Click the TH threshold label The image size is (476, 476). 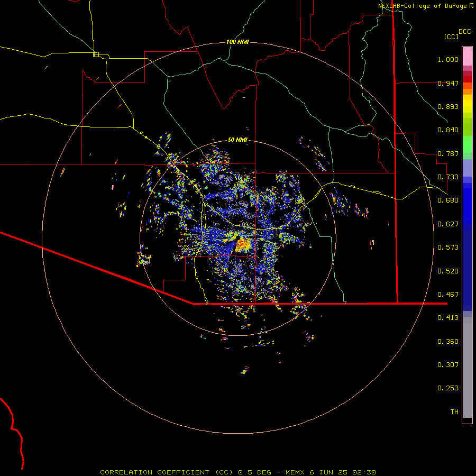[x=454, y=412]
